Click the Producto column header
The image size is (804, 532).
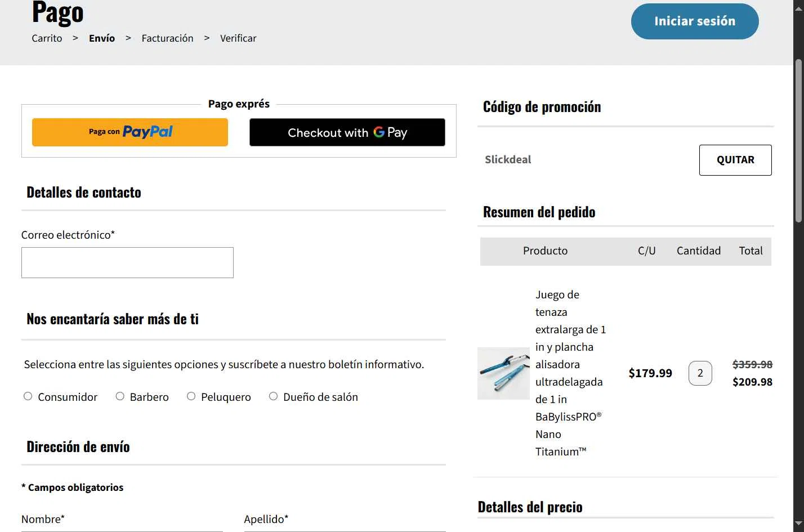point(545,251)
